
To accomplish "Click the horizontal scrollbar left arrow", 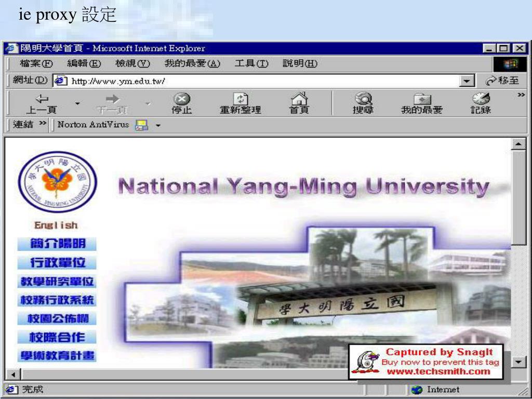I will tap(13, 375).
